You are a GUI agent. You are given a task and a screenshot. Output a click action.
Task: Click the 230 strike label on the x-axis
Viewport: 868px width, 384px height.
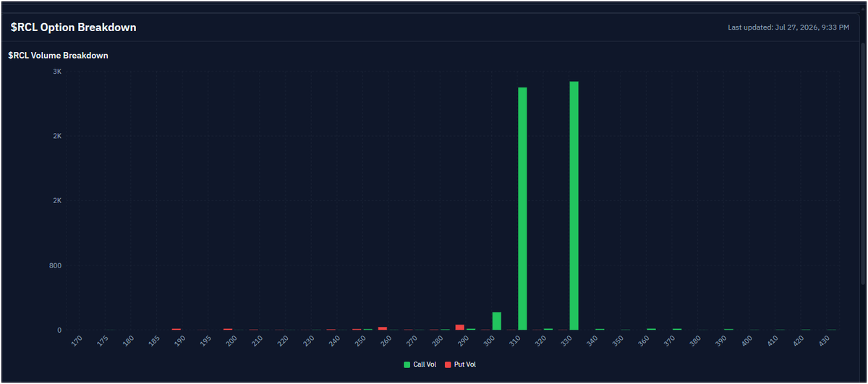308,341
